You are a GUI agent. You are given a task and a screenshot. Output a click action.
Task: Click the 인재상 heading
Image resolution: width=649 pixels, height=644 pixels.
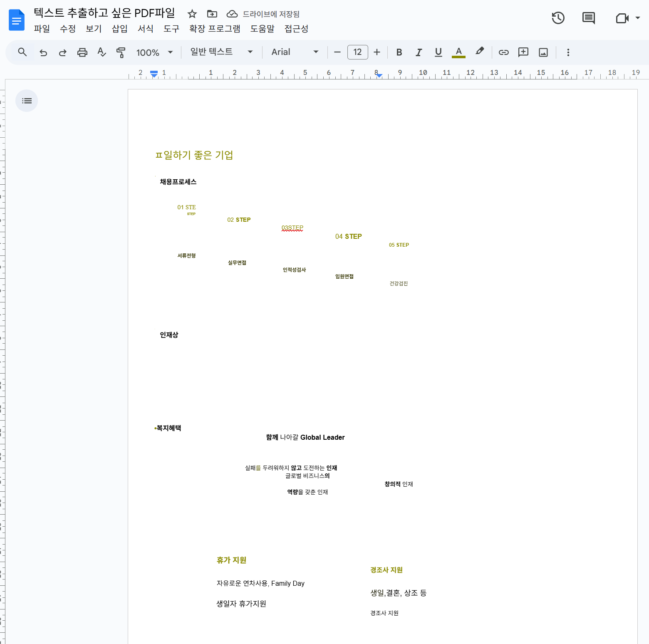point(169,335)
